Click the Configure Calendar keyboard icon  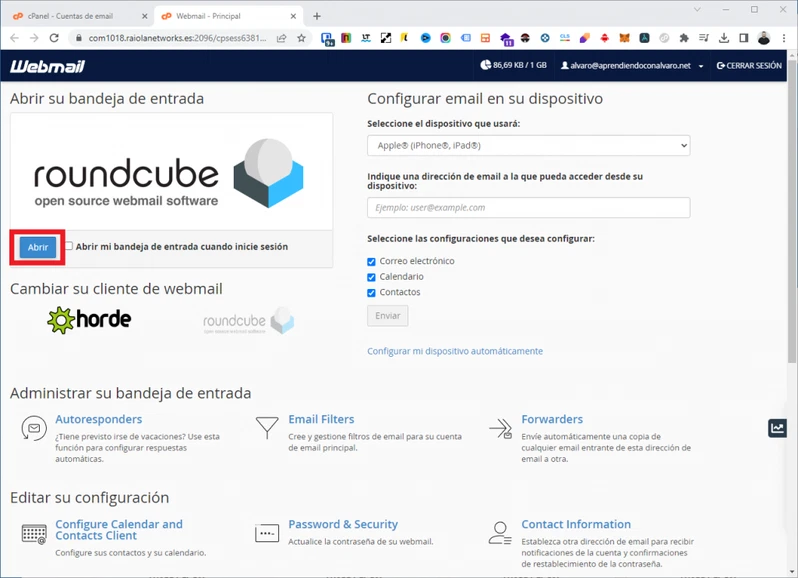(34, 534)
